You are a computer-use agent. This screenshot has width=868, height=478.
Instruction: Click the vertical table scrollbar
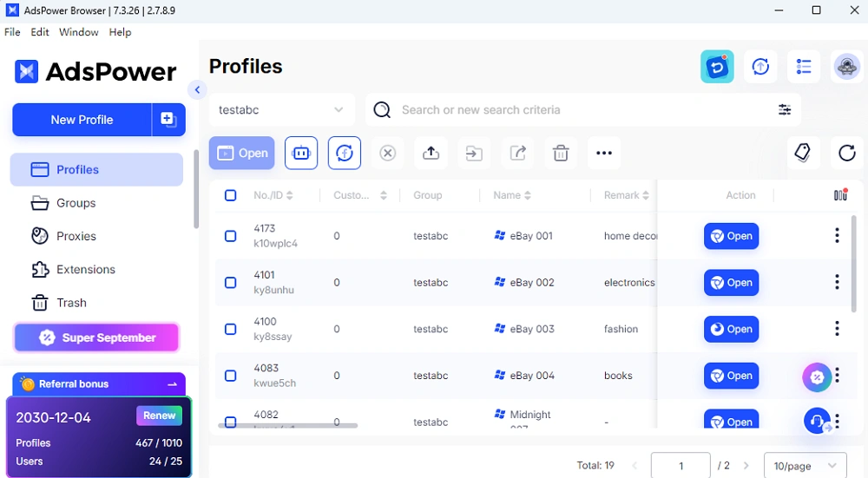coord(853,264)
